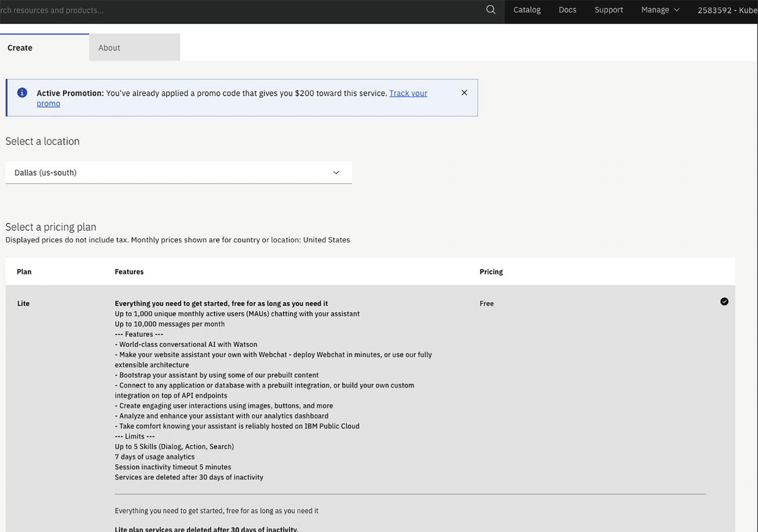Click the Select a pricing plan heading
Viewport: 758px width, 532px height.
coord(51,227)
